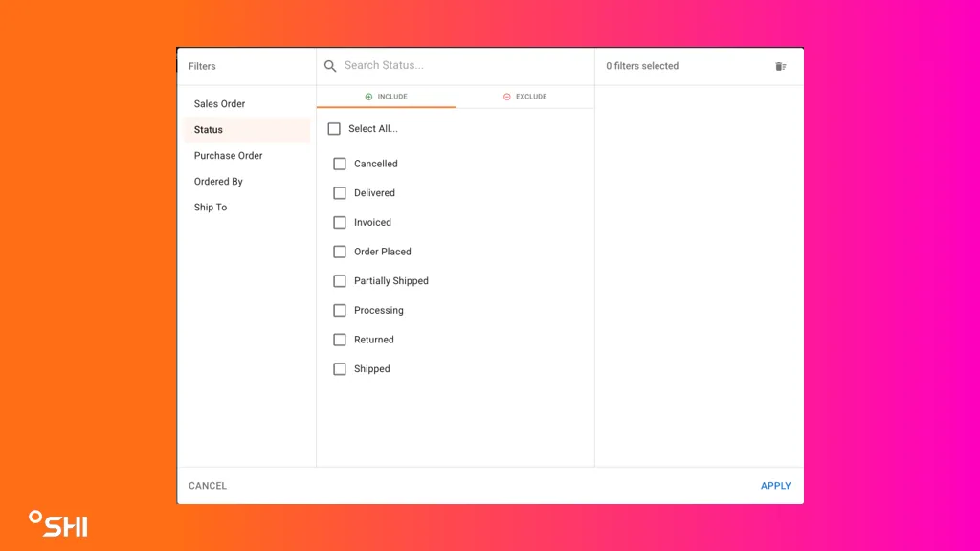
Task: Open the Sales Order filter category
Action: click(x=247, y=103)
